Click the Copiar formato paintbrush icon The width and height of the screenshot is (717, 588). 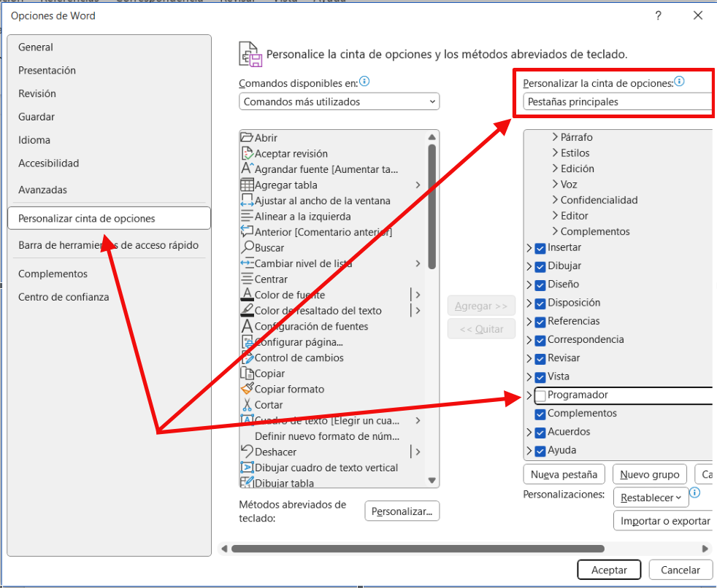247,390
